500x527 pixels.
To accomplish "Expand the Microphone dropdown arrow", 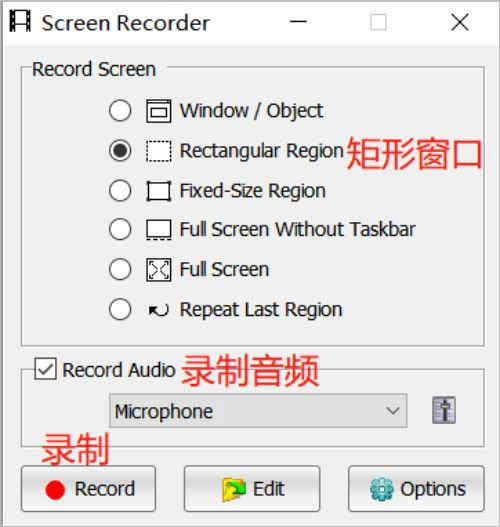I will click(392, 411).
